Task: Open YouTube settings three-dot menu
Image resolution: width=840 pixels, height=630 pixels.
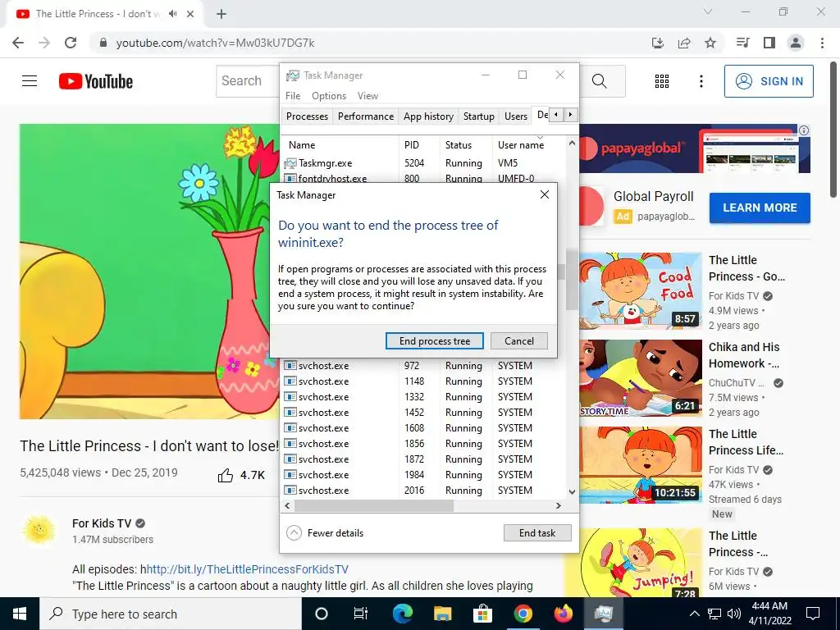Action: tap(701, 81)
